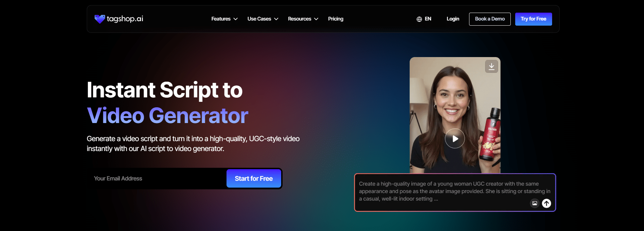Expand the Use Cases dropdown chevron
The image size is (644, 231).
click(x=276, y=19)
